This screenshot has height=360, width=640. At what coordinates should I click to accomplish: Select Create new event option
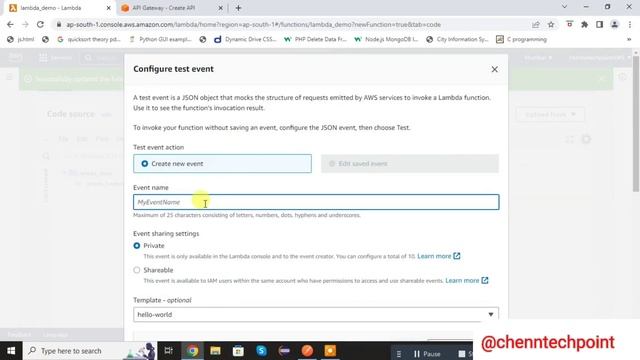click(x=222, y=164)
